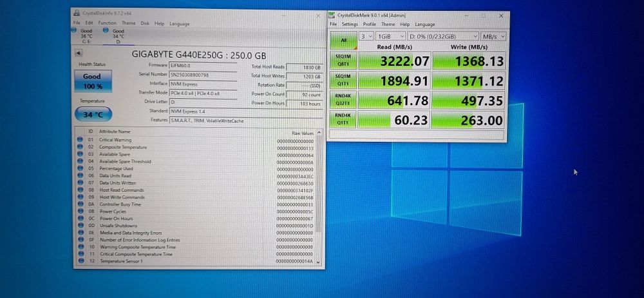Screen dimensions: 644x298
Task: Click the status circle beside Power Cycles
Action: tap(80, 211)
